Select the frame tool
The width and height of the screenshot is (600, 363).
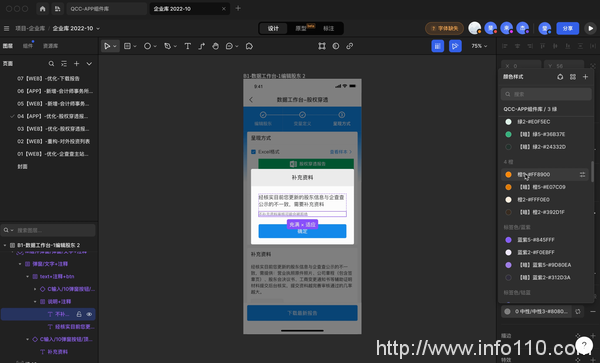(127, 46)
